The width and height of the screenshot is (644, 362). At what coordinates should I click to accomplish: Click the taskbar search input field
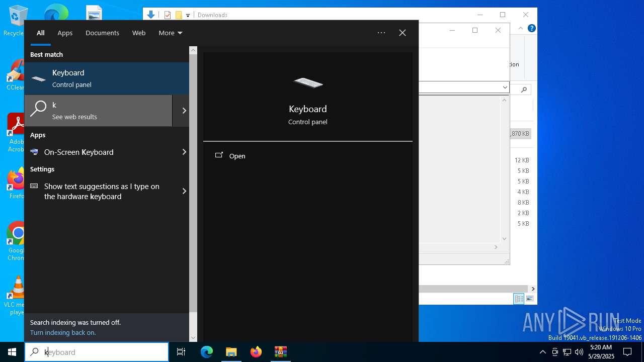[97, 352]
